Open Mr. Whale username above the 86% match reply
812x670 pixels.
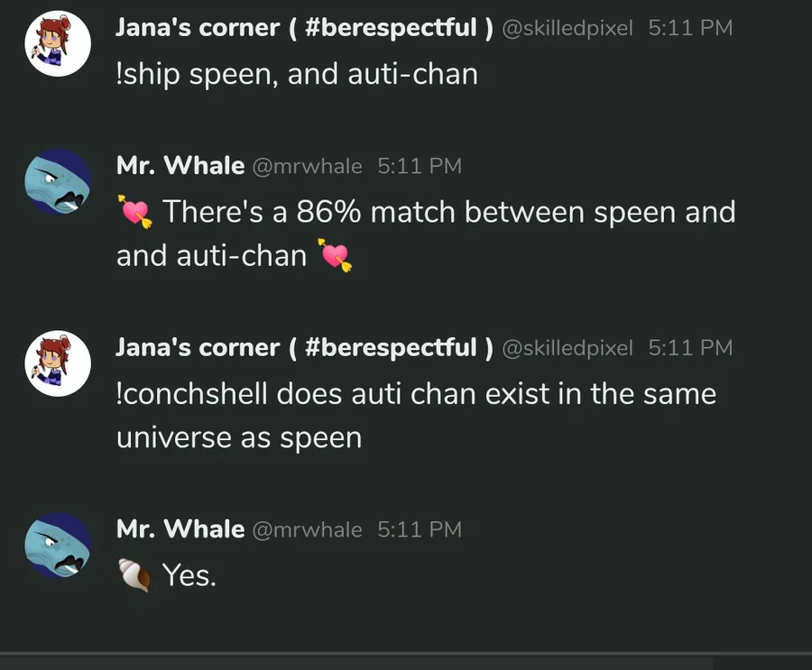(x=180, y=166)
